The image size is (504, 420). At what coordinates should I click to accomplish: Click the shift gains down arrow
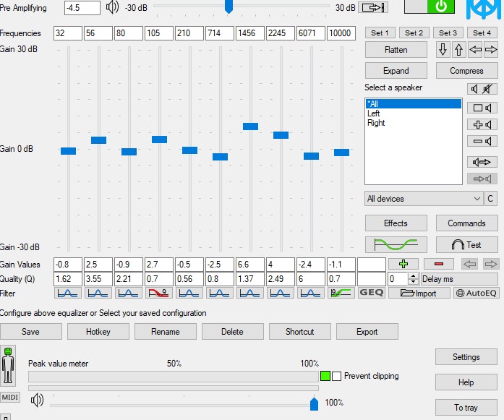click(443, 50)
